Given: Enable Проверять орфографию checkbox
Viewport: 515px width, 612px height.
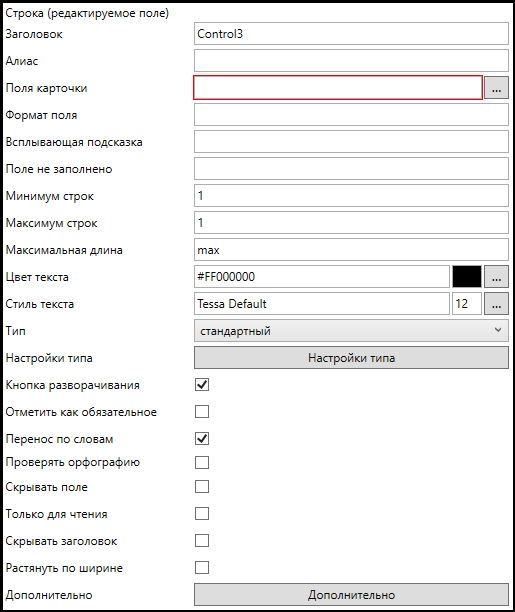Looking at the screenshot, I should (202, 463).
